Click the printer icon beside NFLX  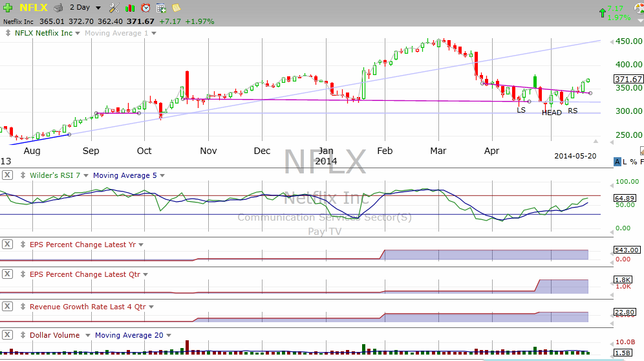[58, 8]
